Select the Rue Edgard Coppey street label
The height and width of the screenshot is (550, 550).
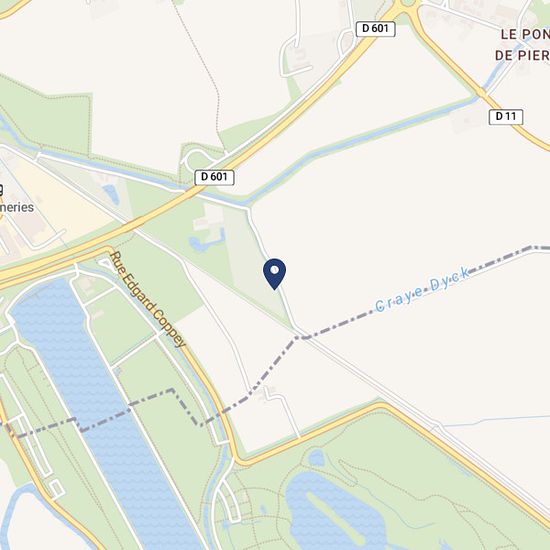[147, 300]
